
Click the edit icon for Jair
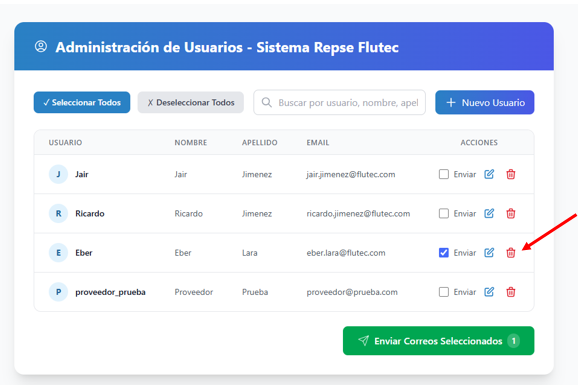(489, 174)
